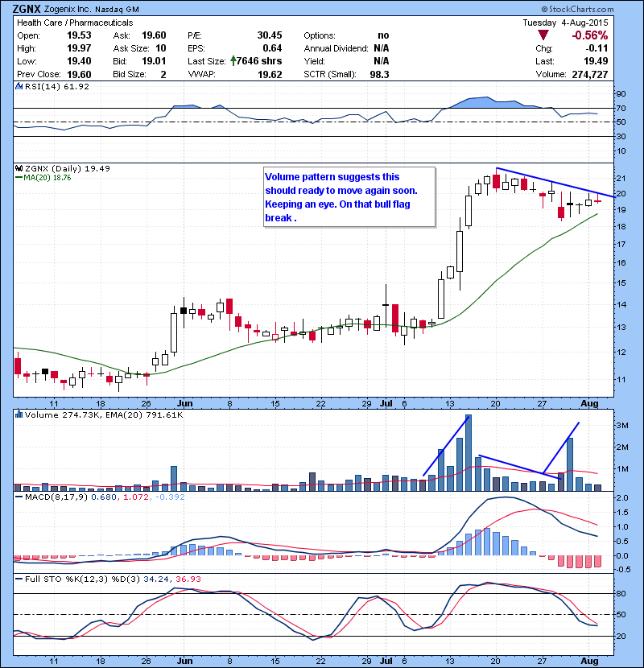Viewport: 644px width, 668px height.
Task: Click the 2.0 level on MACD axis
Action: tap(623, 498)
